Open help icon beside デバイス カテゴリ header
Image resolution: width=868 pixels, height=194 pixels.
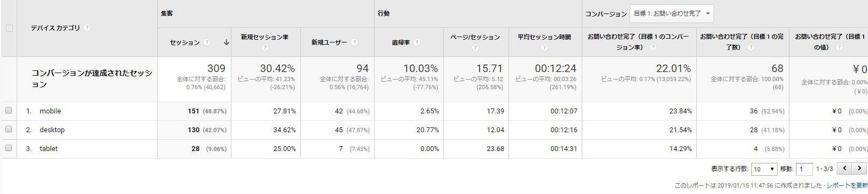click(87, 28)
